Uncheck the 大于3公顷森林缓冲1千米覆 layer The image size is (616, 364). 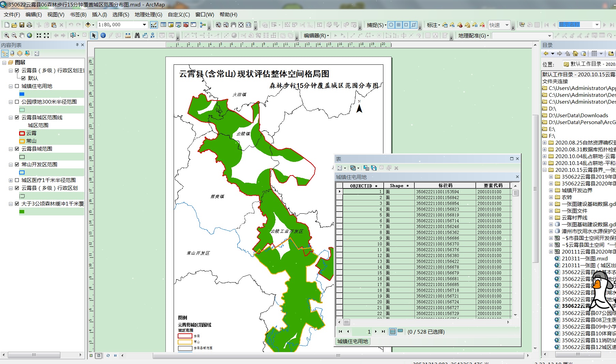coord(17,204)
